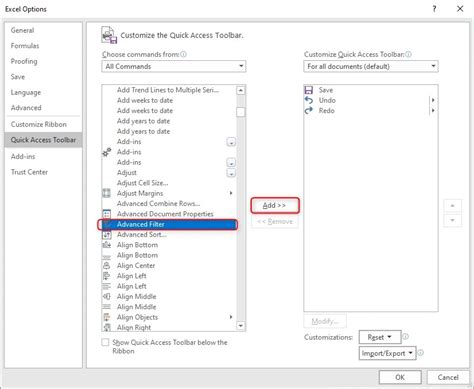Image resolution: width=474 pixels, height=389 pixels.
Task: Select the Advanced Combine Rows... command
Action: pos(158,204)
